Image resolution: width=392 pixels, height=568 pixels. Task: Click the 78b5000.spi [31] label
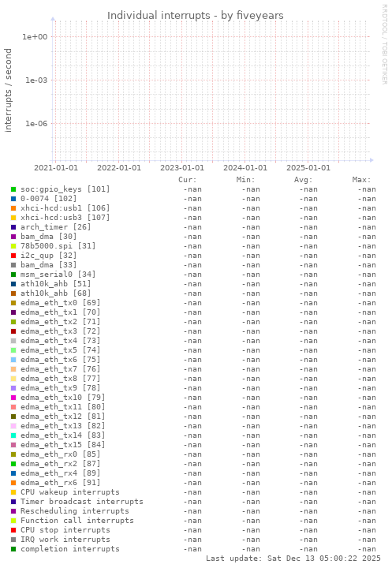58,246
